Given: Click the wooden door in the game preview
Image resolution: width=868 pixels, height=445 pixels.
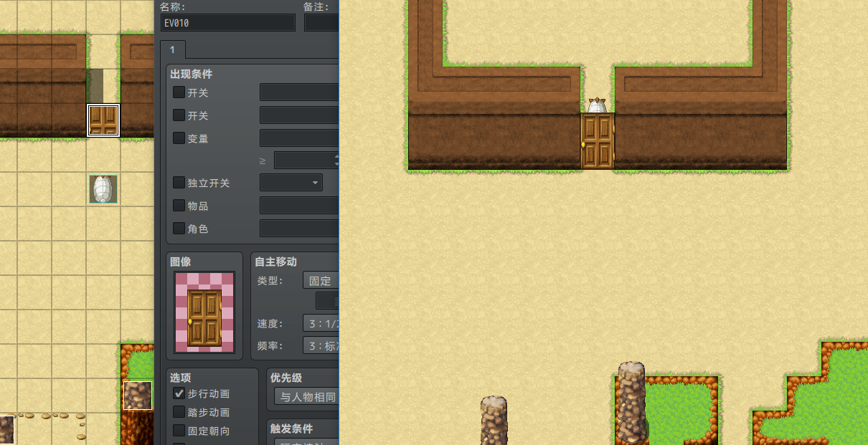Looking at the screenshot, I should click(597, 141).
